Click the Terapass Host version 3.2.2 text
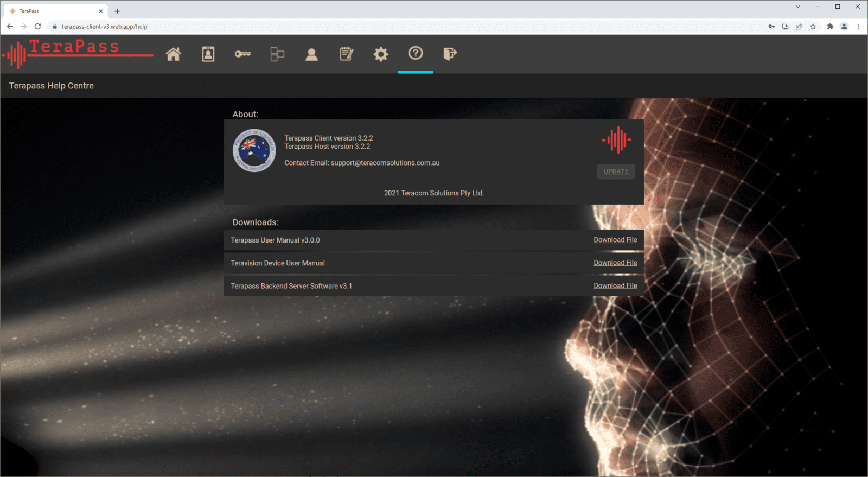This screenshot has width=868, height=477. point(327,147)
